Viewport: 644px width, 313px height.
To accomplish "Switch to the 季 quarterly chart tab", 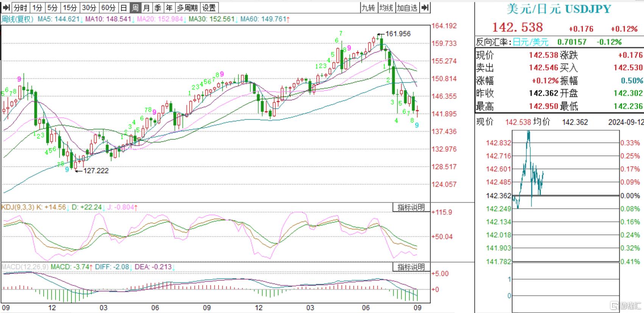I will (158, 8).
